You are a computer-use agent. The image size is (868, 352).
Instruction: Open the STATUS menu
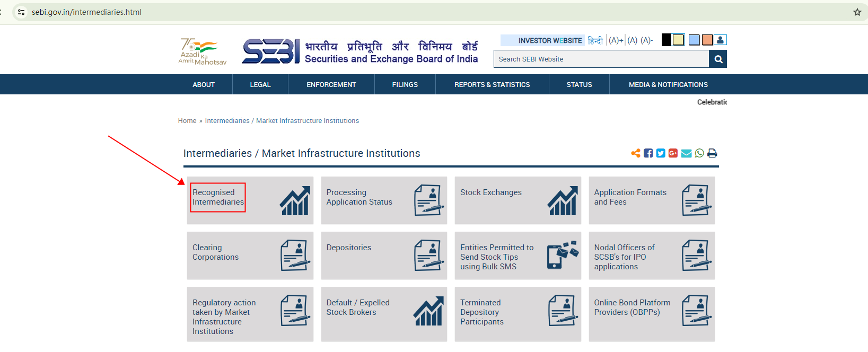(579, 84)
